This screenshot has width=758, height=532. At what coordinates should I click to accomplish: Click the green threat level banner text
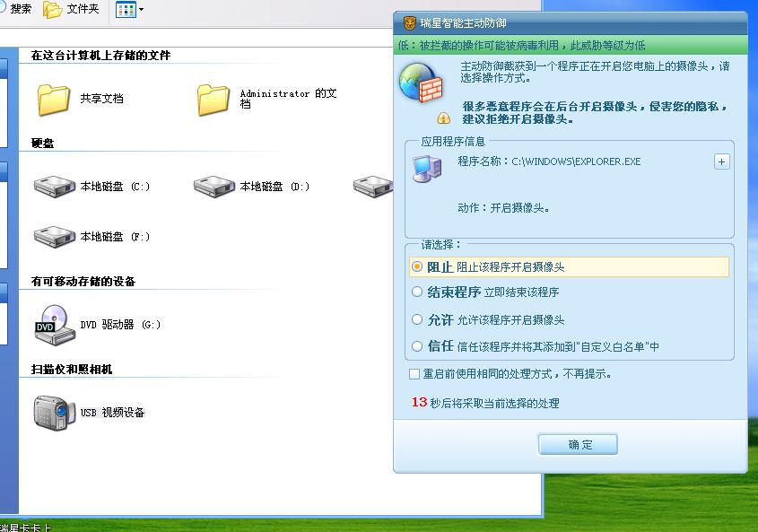(521, 46)
